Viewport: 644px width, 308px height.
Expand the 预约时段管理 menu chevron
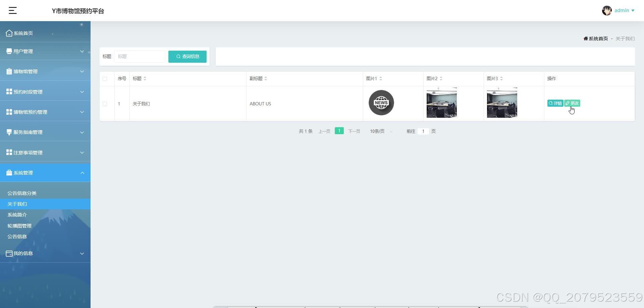pyautogui.click(x=82, y=92)
